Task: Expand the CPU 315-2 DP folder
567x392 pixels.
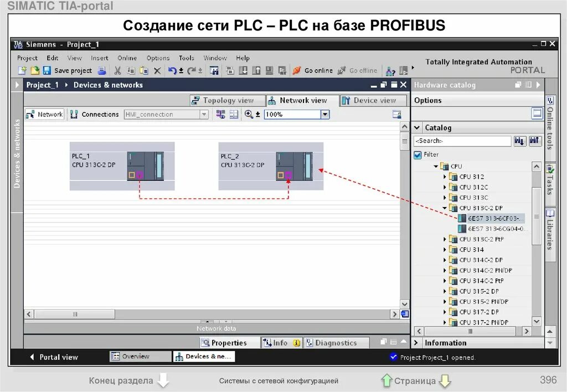Action: tap(445, 291)
